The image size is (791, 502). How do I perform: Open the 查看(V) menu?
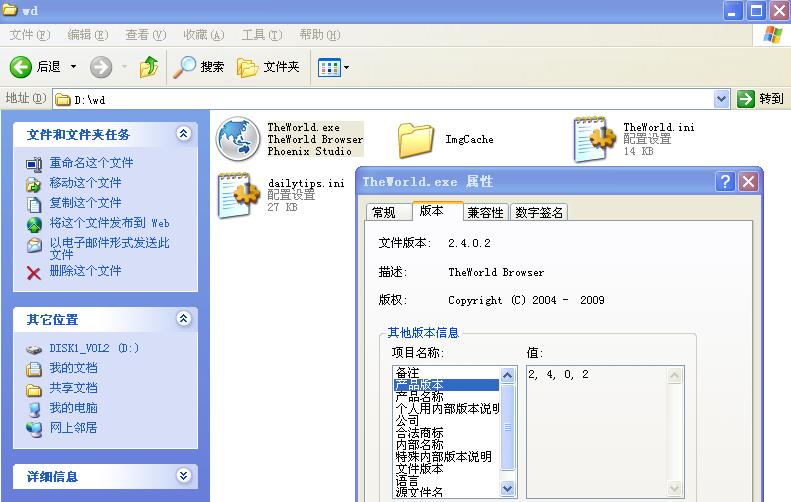pos(146,35)
